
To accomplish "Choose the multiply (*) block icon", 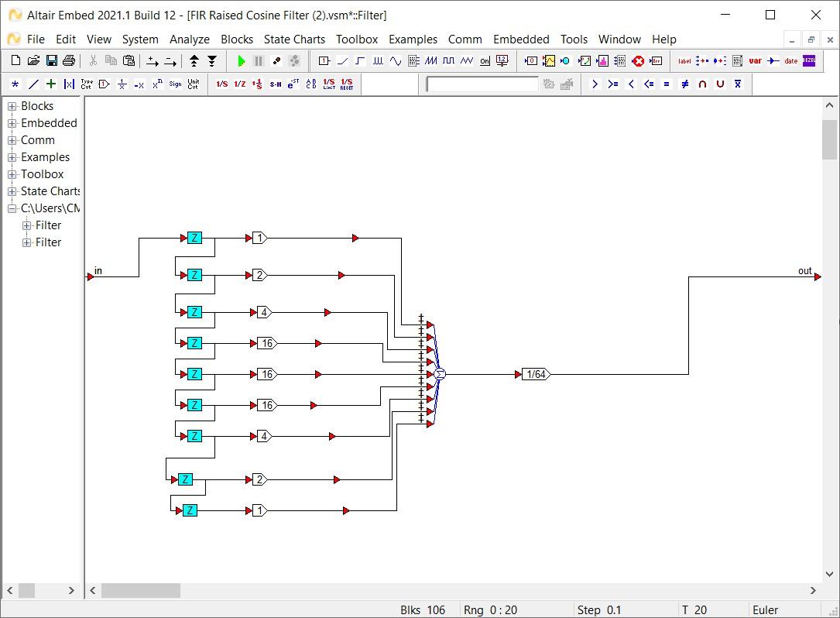I will click(x=15, y=84).
